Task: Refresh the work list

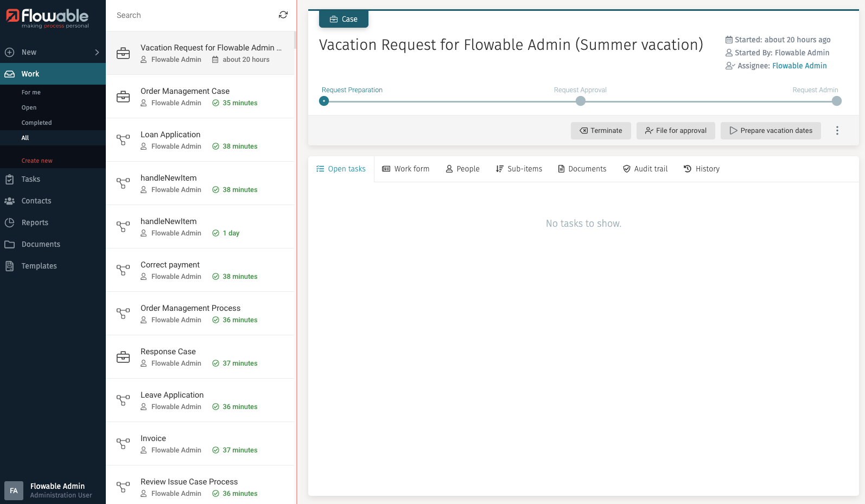Action: point(283,15)
